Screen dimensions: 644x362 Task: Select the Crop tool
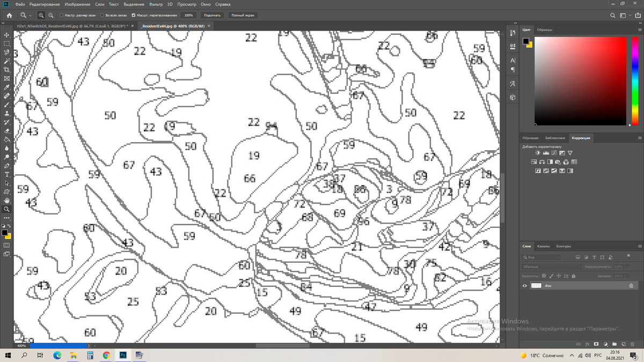click(6, 70)
